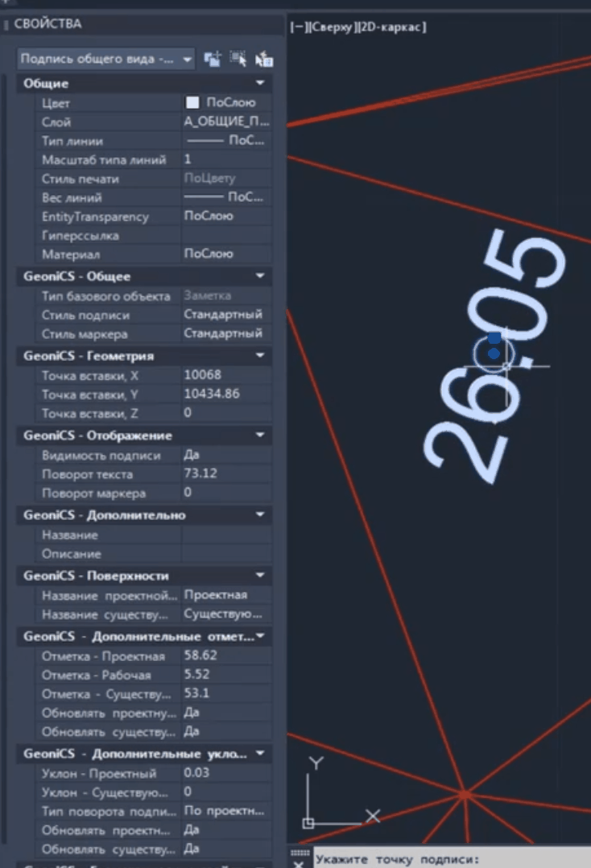Click the Отметка - Проектная value 58.62
The image size is (591, 868).
[225, 655]
